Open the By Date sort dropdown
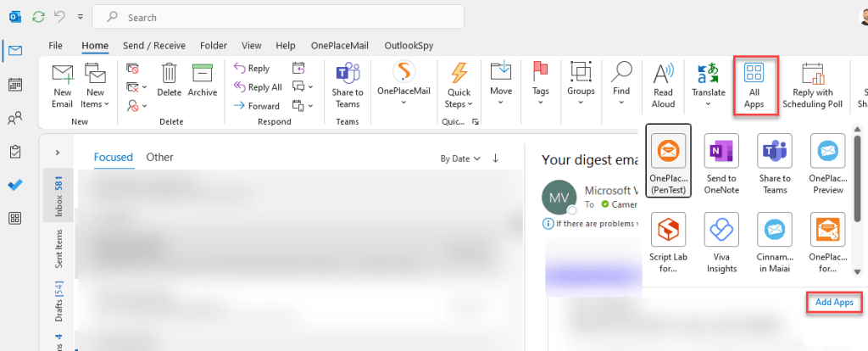Screen dimensions: 868x351 tap(460, 159)
